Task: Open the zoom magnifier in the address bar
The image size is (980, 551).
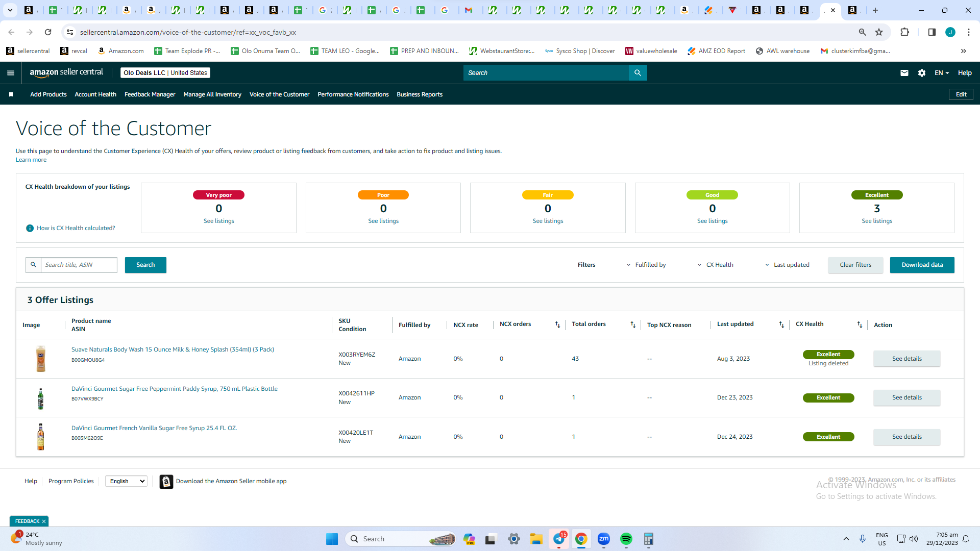Action: click(x=863, y=32)
